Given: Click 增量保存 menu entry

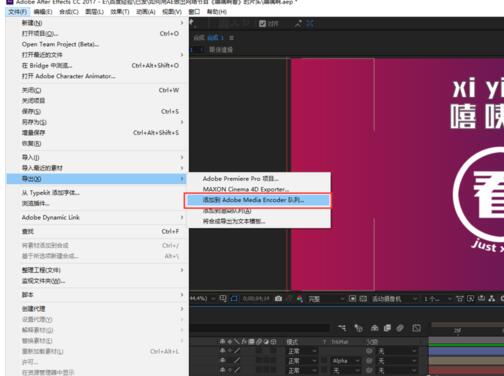Looking at the screenshot, I should coord(97,133).
